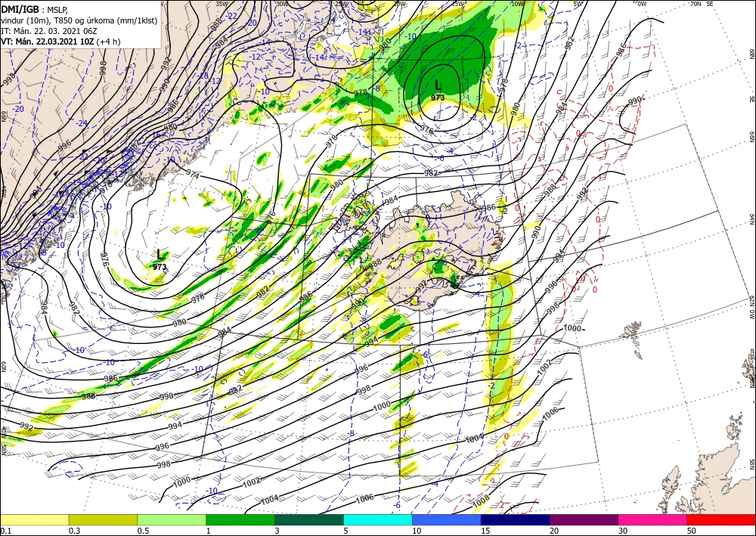Select the green 1 mm legend swatch
Image resolution: width=756 pixels, height=536 pixels.
click(240, 519)
